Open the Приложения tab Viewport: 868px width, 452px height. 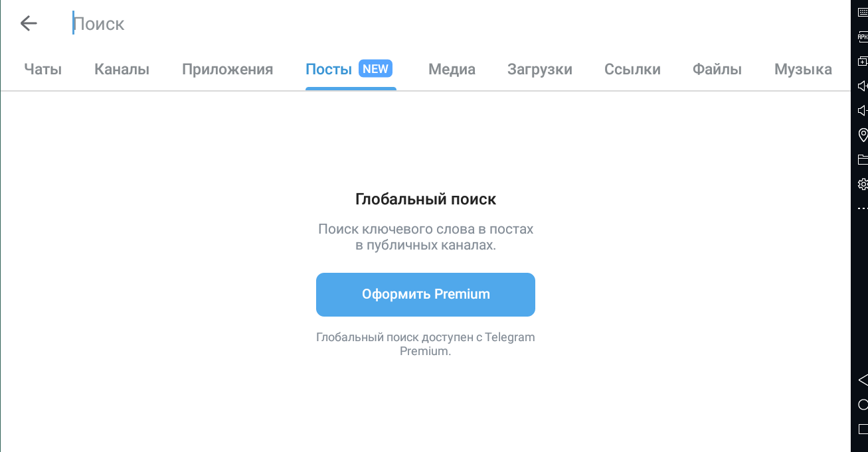tap(228, 69)
